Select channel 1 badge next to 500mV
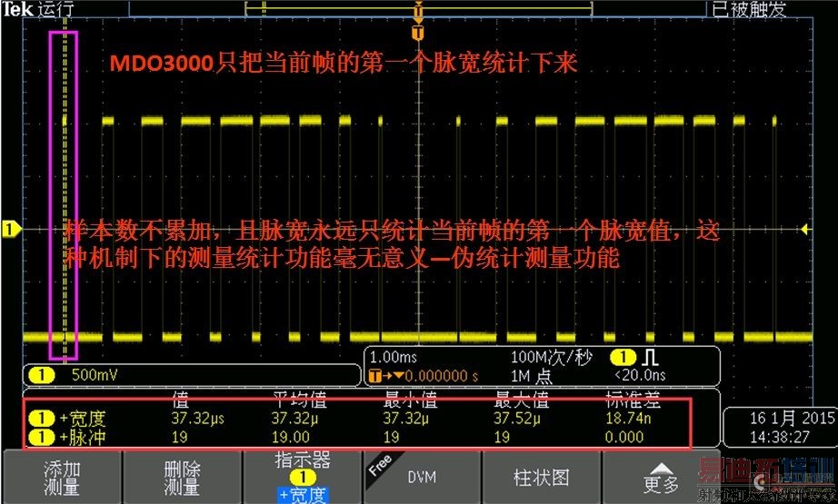The width and height of the screenshot is (838, 504). [41, 375]
